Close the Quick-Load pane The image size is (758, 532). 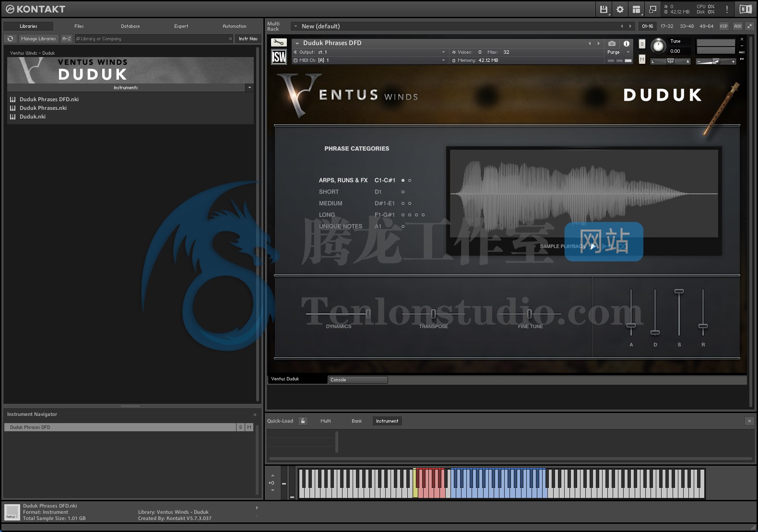coord(749,421)
